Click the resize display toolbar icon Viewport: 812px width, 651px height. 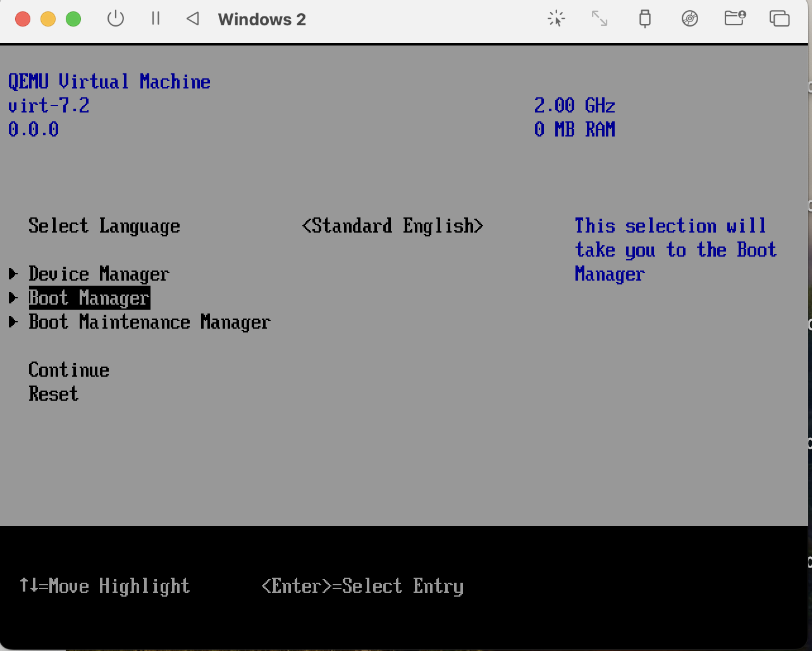[600, 19]
